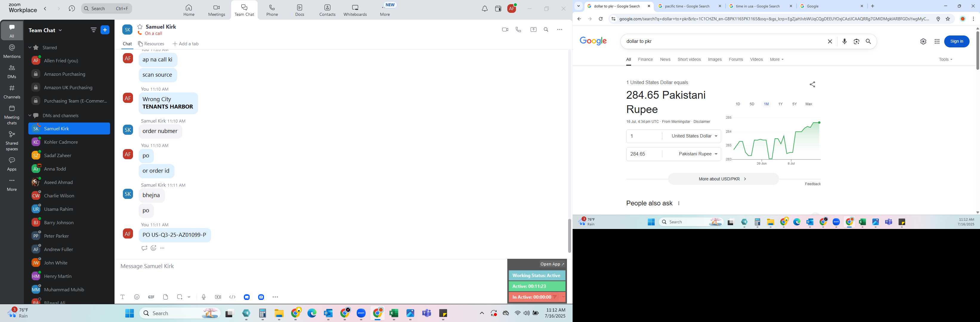Reply to the PO US-Q3-25-AZ01099-P message
Image resolution: width=980 pixels, height=322 pixels.
[x=144, y=248]
